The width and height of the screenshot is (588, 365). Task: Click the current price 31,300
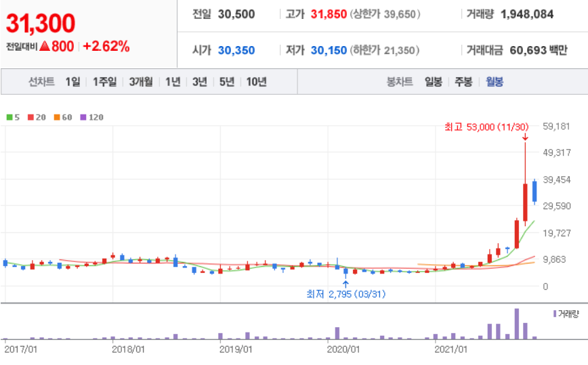pos(41,23)
